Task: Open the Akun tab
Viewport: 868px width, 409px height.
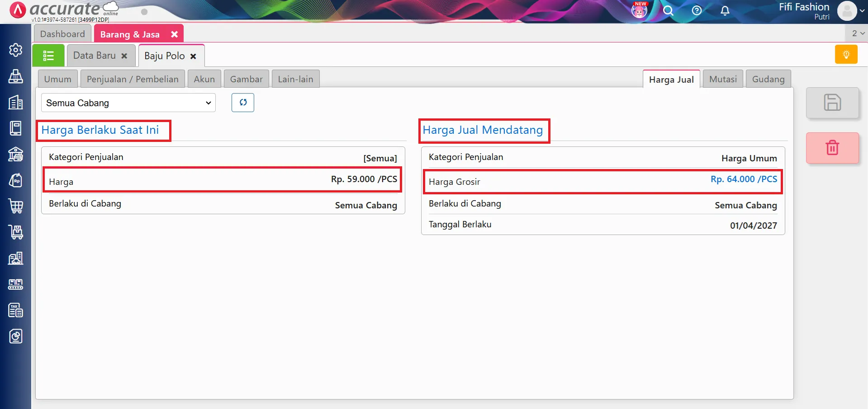Action: tap(204, 79)
